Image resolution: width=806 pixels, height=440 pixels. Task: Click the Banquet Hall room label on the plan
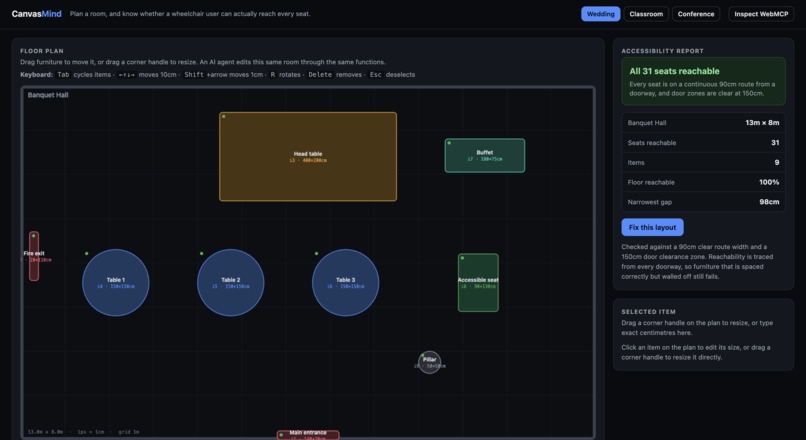coord(48,95)
